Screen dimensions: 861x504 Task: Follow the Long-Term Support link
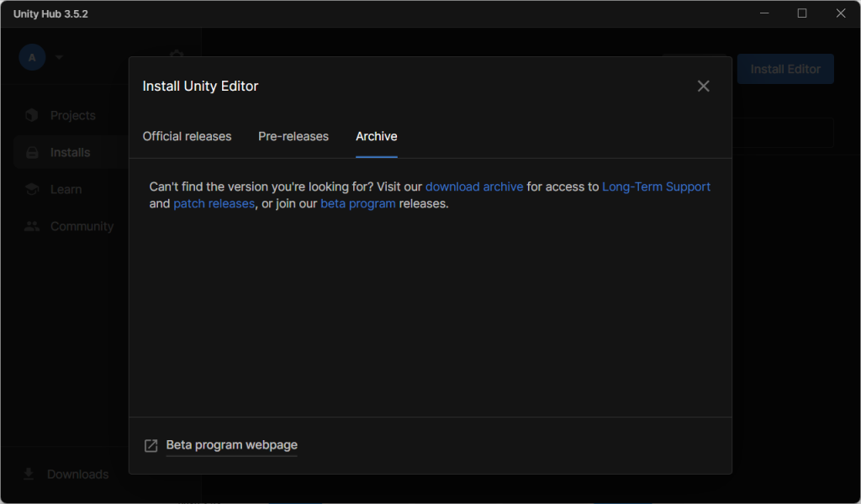[656, 187]
